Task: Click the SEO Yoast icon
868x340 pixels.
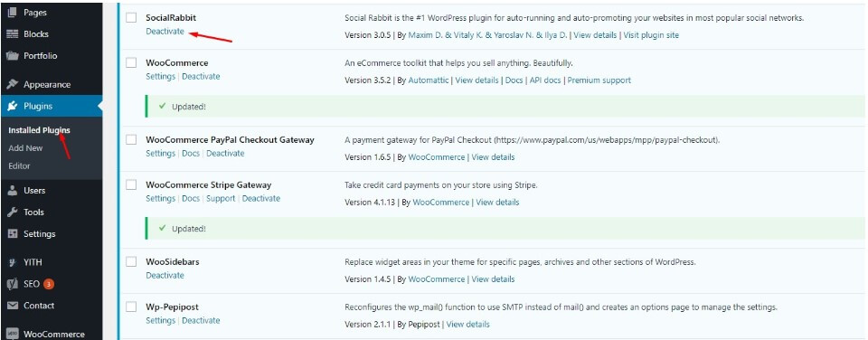Action: click(x=12, y=284)
